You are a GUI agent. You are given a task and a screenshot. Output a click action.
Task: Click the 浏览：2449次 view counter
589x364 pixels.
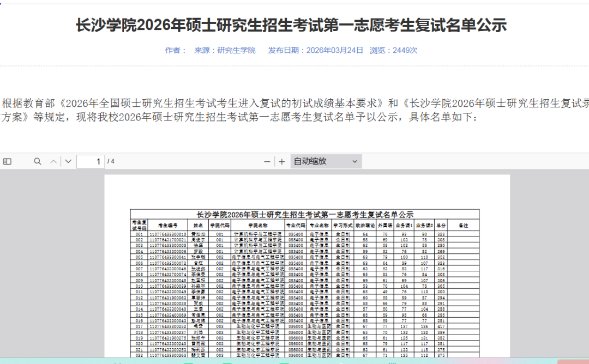coord(393,50)
